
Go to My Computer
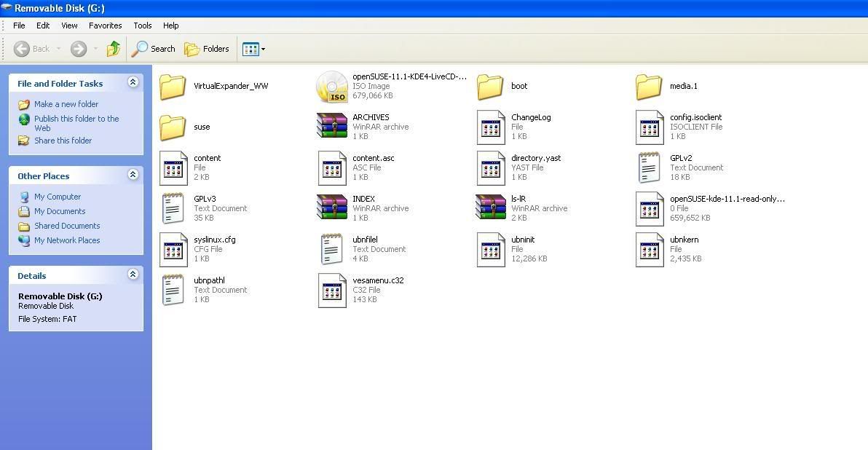pos(58,197)
